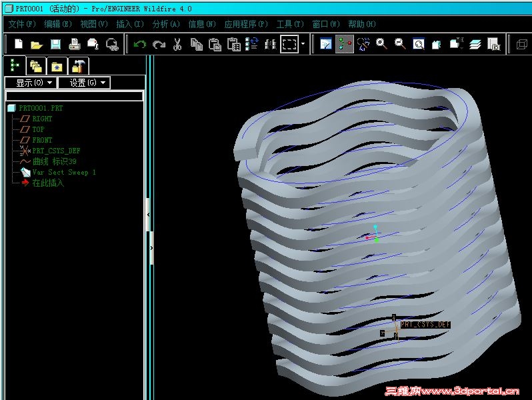The width and height of the screenshot is (532, 400).
Task: Click the Find (binoculars) icon
Action: pos(271,45)
